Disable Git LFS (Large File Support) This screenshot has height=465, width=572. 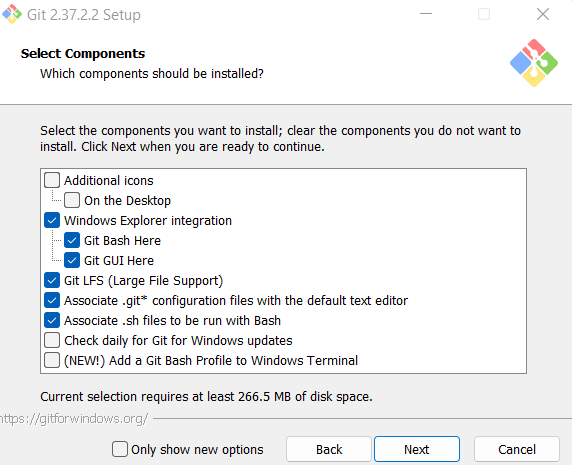pyautogui.click(x=52, y=280)
